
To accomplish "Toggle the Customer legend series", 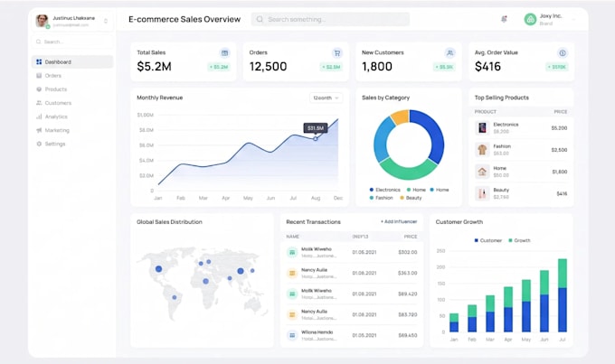I will click(487, 240).
